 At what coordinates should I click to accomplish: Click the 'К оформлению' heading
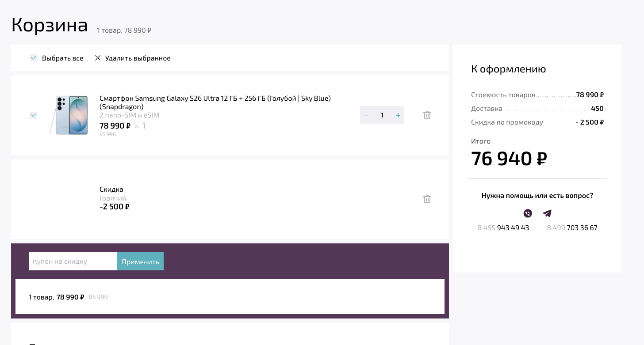tap(509, 69)
